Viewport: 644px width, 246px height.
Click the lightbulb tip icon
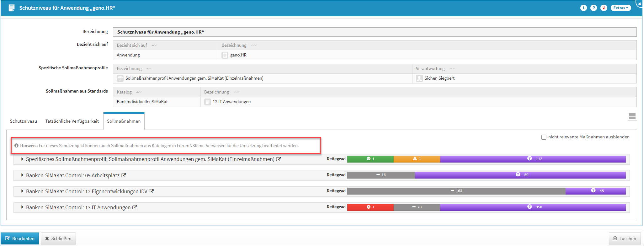point(604,8)
